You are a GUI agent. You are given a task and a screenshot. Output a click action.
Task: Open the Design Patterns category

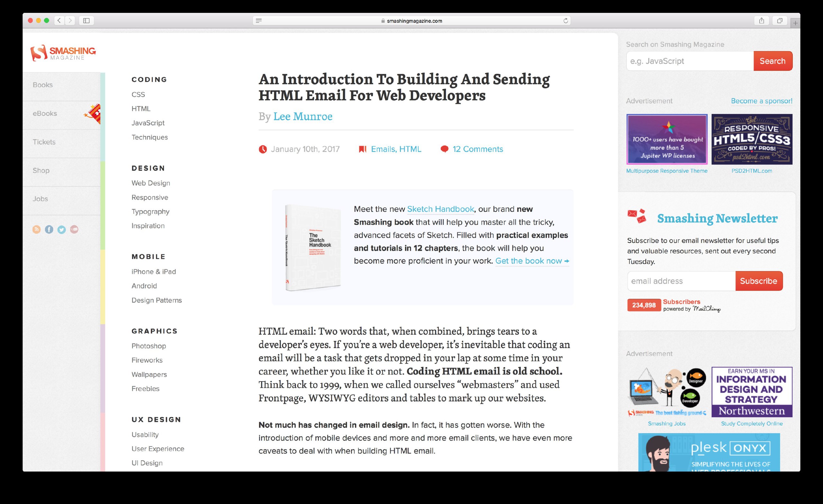click(x=157, y=300)
